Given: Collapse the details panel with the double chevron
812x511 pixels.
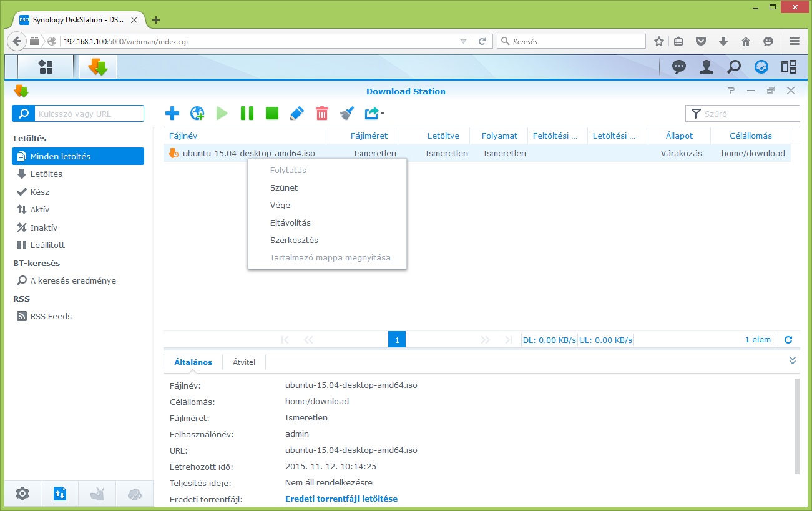Looking at the screenshot, I should [793, 360].
